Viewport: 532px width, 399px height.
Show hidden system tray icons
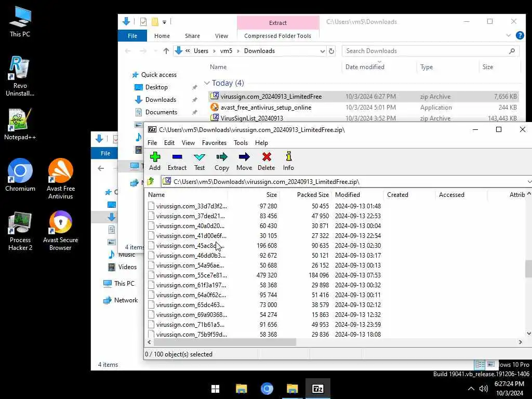(471, 389)
